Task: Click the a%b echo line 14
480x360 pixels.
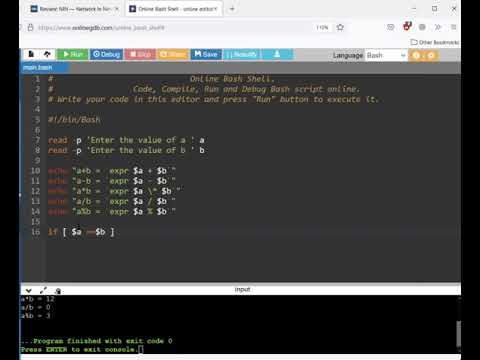Action: pos(112,212)
